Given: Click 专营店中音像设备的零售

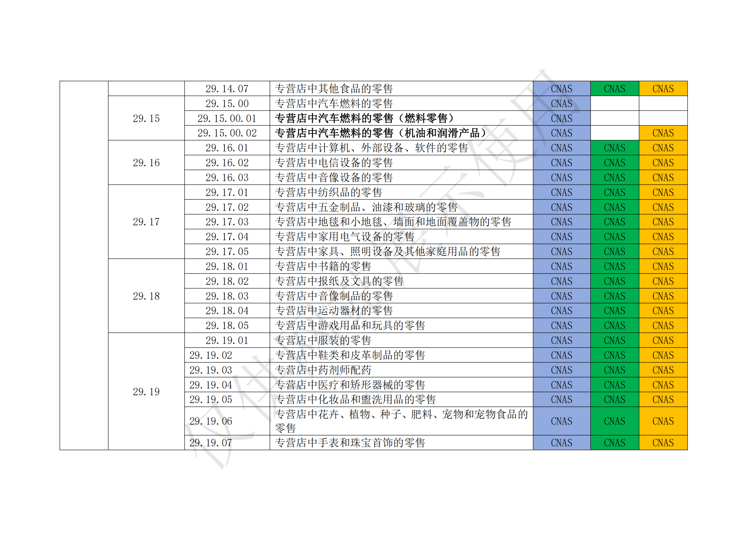Looking at the screenshot, I should (x=334, y=177).
